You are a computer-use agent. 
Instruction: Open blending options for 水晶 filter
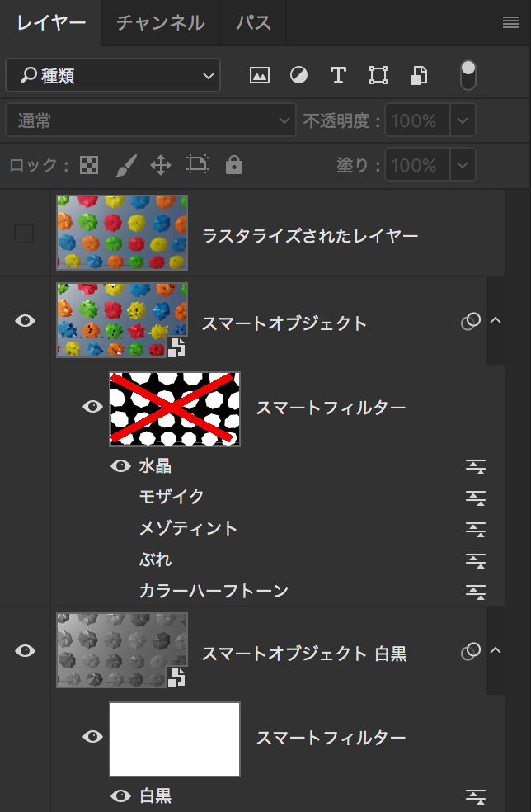click(x=475, y=466)
